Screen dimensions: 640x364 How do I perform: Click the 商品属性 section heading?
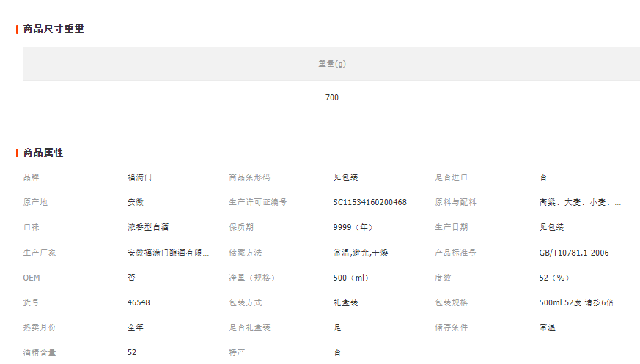[43, 153]
